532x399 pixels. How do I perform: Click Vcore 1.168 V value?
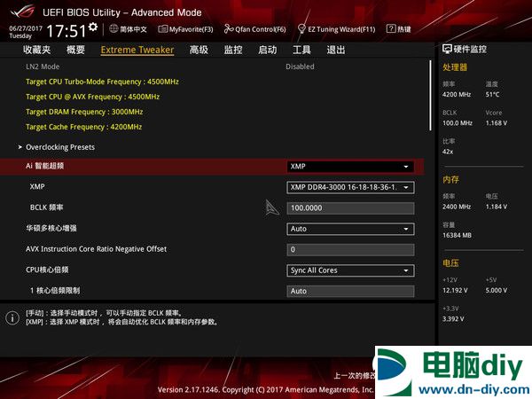[497, 123]
